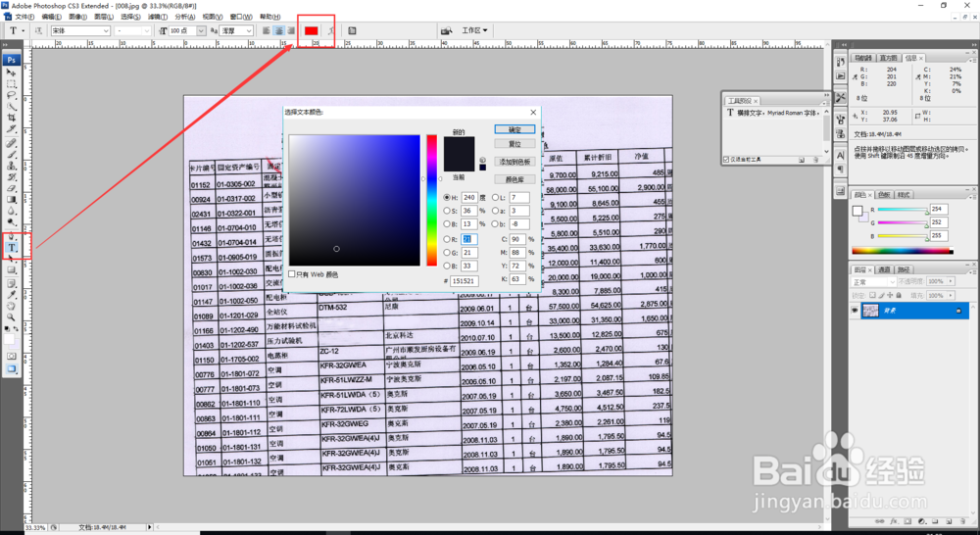This screenshot has width=980, height=535.
Task: Select the L lightness radio button
Action: (495, 198)
